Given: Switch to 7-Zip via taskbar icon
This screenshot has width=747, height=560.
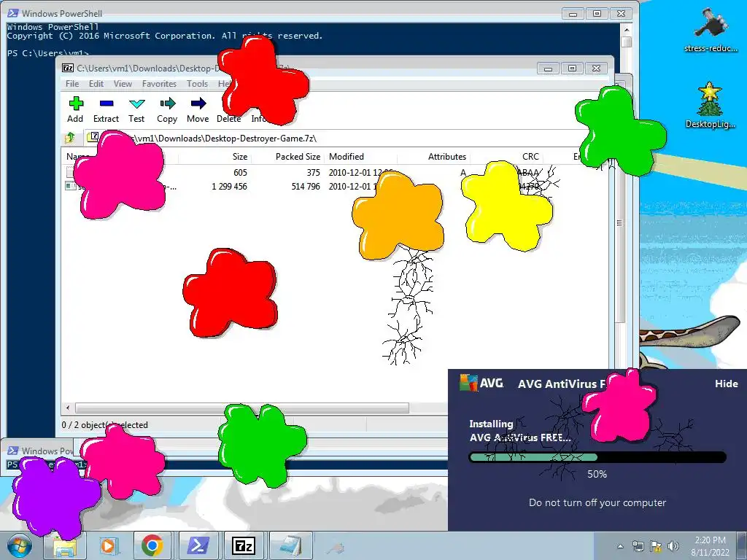Looking at the screenshot, I should (244, 545).
